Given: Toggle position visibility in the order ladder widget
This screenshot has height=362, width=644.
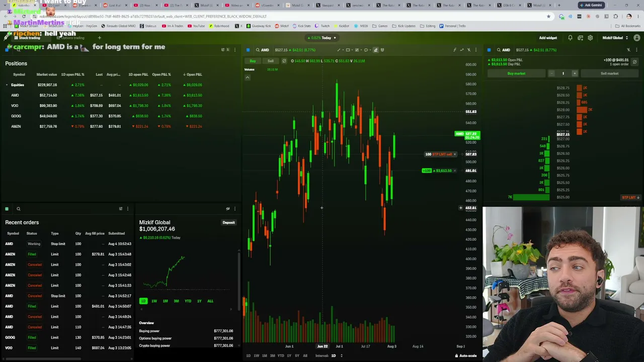Looking at the screenshot, I should click(x=634, y=62).
